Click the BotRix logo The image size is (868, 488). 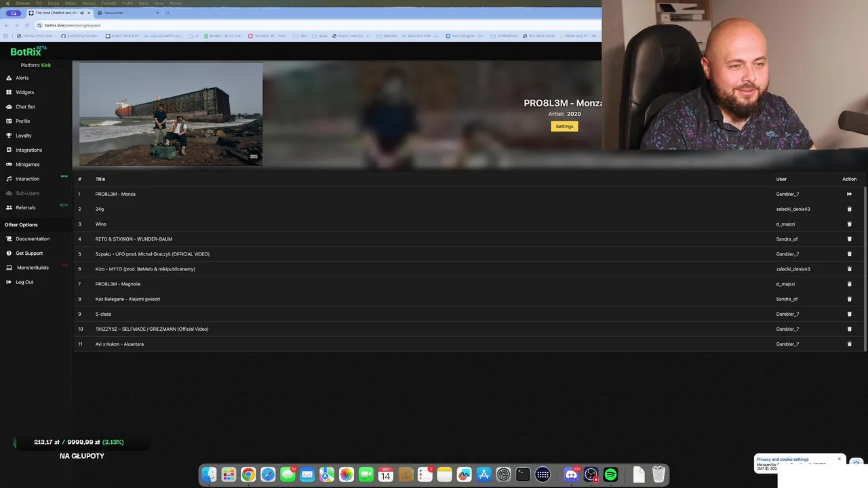(27, 52)
